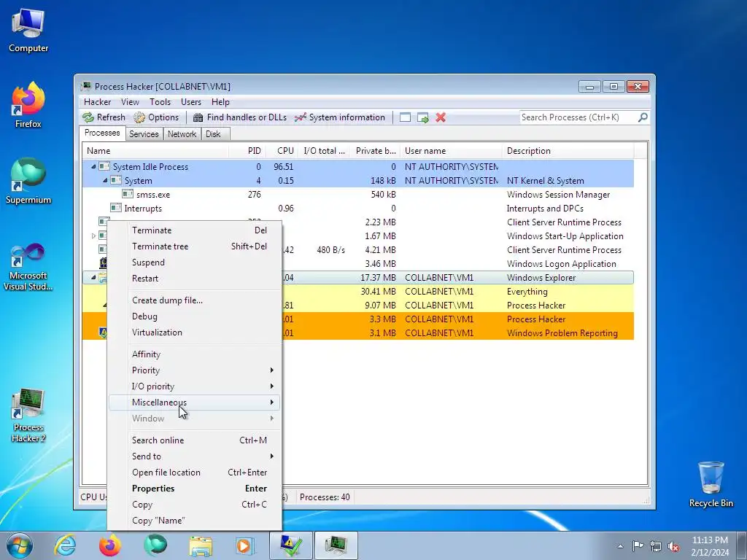The width and height of the screenshot is (747, 560).
Task: Click the red X find-and-kill window icon
Action: pos(441,117)
